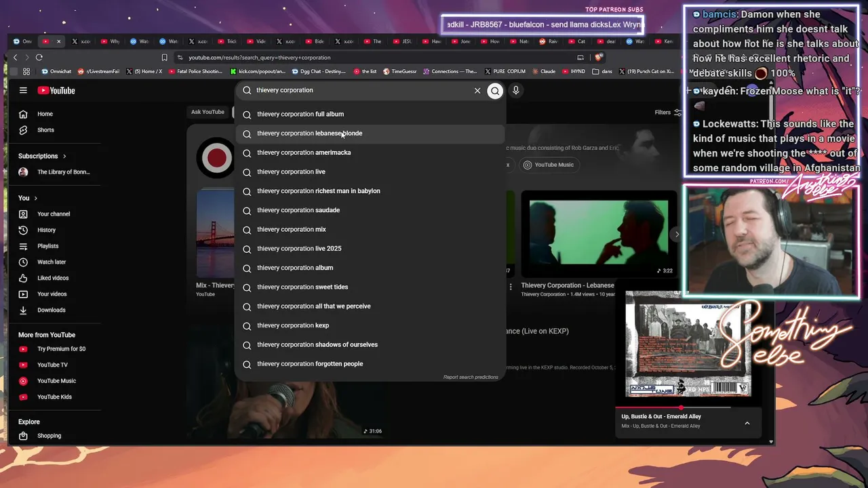Select suggestion 'thievery corporation full album'

[x=370, y=115]
